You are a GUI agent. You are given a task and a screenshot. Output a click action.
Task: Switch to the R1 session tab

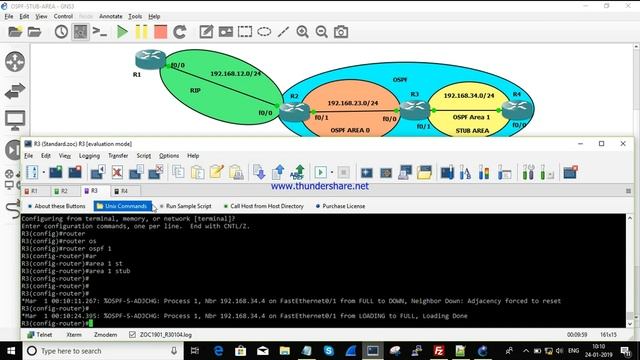tap(34, 191)
